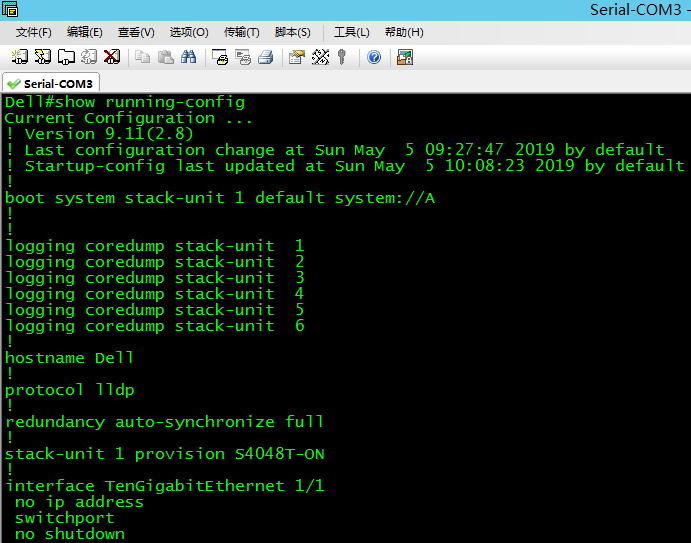Click the Connect in Tab icon
This screenshot has height=543, width=691.
[x=66, y=57]
